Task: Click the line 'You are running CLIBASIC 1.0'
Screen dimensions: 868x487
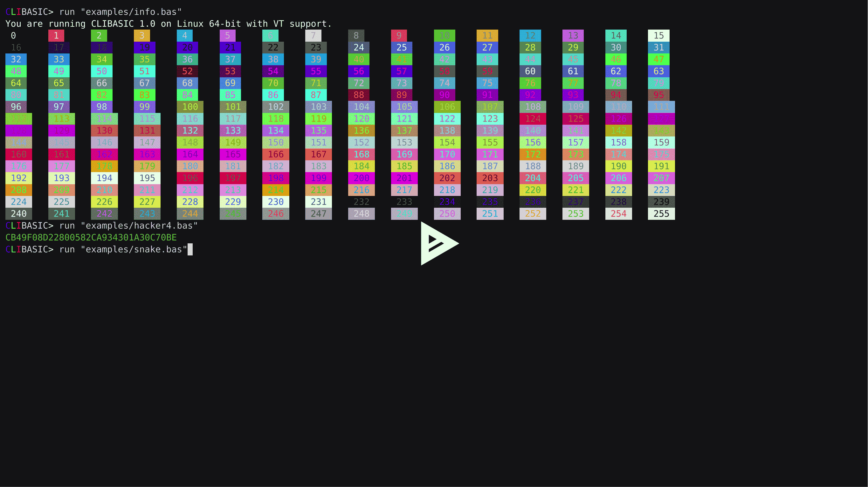Action: click(80, 24)
